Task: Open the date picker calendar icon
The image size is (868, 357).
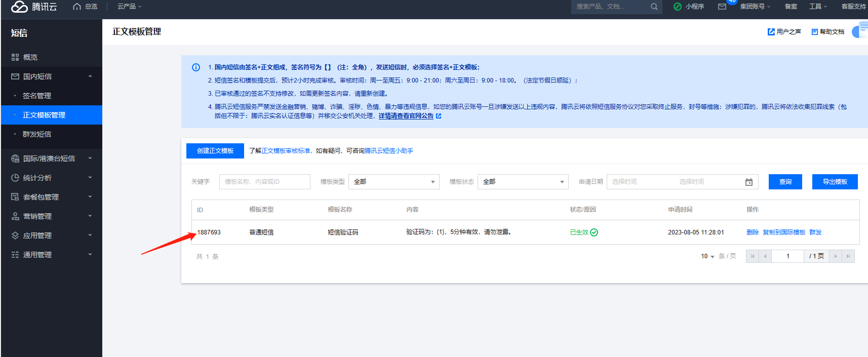Action: click(749, 182)
